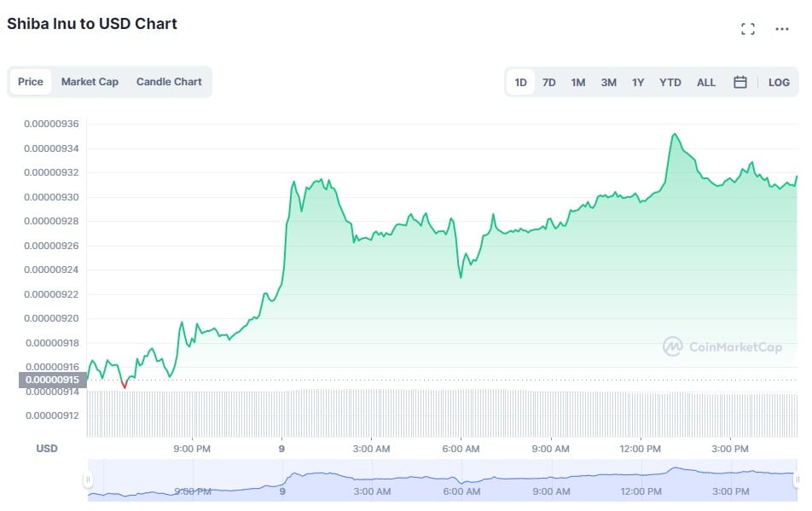Switch to Candle Chart tab

click(169, 82)
